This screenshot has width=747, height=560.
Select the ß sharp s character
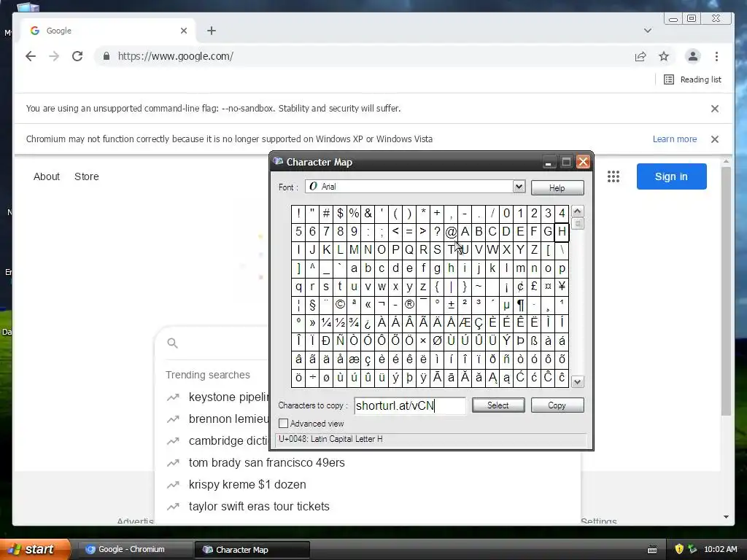pyautogui.click(x=534, y=341)
